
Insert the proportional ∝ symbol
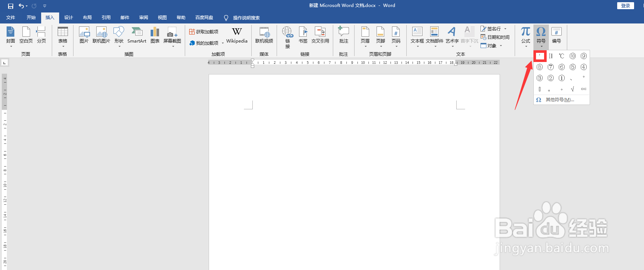click(x=583, y=89)
